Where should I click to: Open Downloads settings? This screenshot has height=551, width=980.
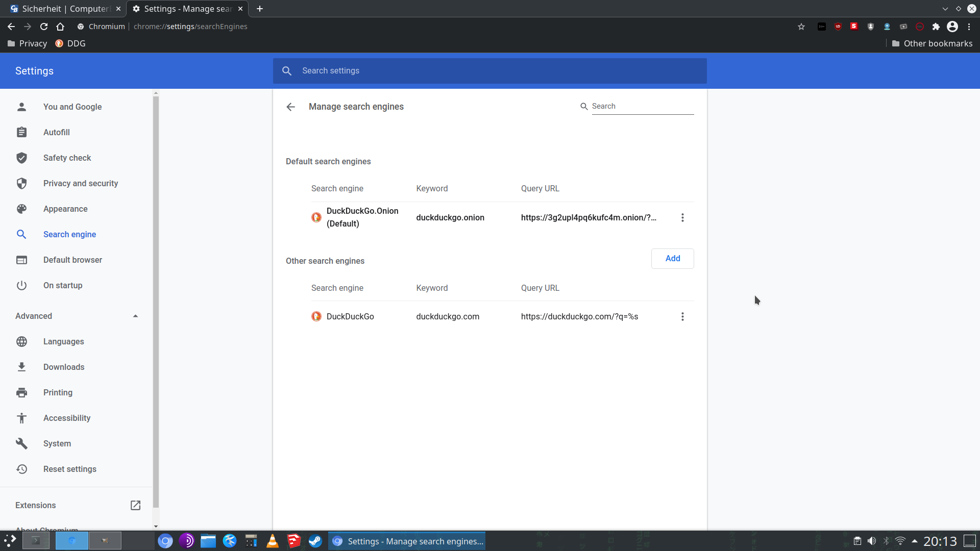click(x=64, y=367)
